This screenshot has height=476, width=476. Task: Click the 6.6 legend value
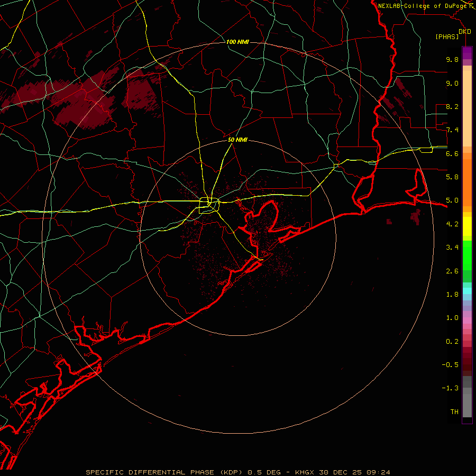[452, 153]
